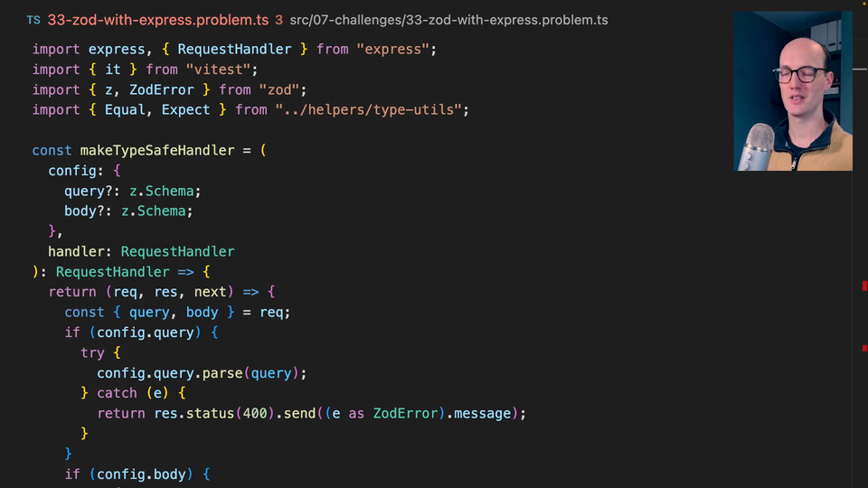The height and width of the screenshot is (488, 868).
Task: Click the src/07-challenges breadcrumb file path
Action: (x=448, y=20)
